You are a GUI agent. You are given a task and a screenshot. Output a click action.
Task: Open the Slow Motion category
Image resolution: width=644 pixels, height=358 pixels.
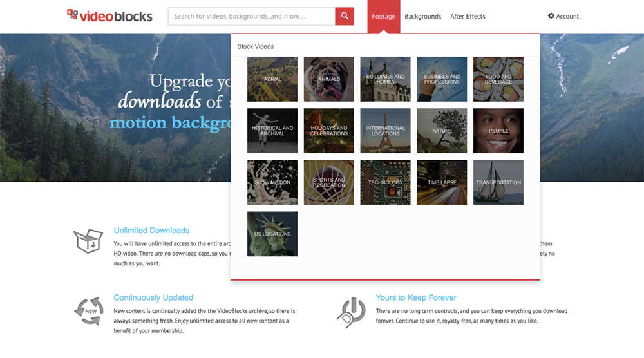coord(272,182)
